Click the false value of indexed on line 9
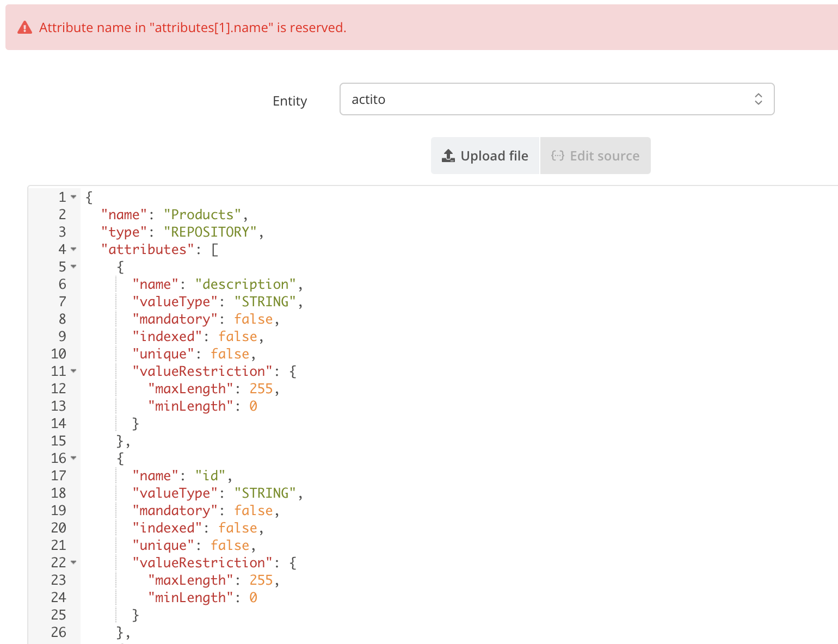The image size is (838, 644). [x=238, y=337]
